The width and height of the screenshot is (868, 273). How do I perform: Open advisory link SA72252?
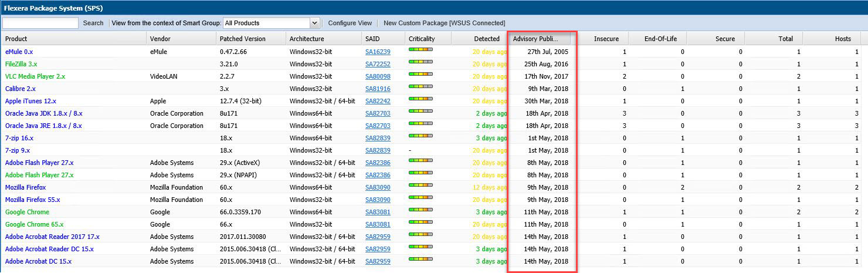click(378, 64)
